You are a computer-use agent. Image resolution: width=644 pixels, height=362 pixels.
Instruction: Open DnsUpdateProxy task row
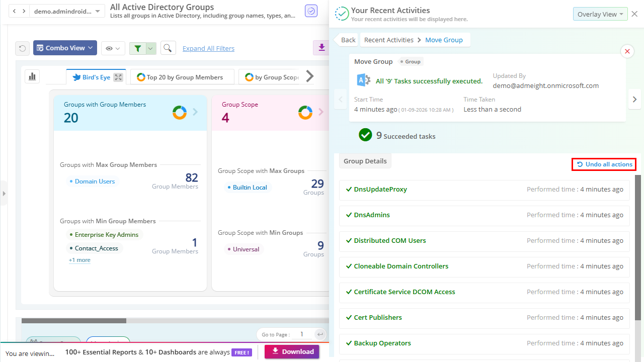pyautogui.click(x=485, y=190)
